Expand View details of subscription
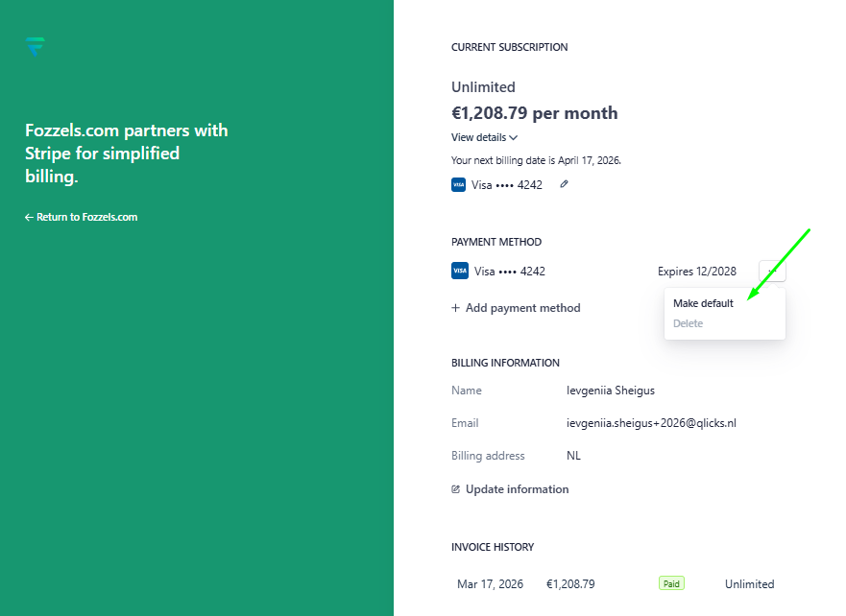Image resolution: width=846 pixels, height=616 pixels. click(484, 137)
